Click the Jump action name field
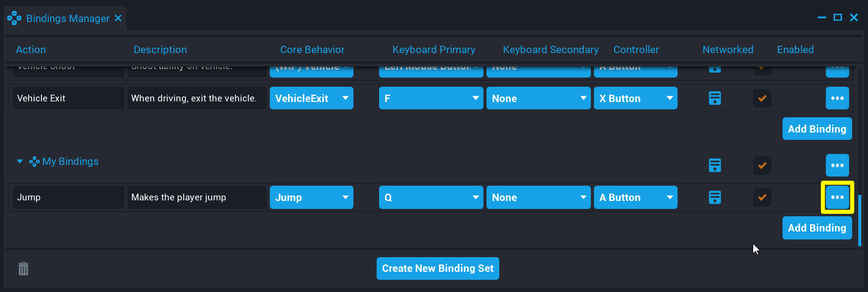The width and height of the screenshot is (868, 292). [x=68, y=197]
